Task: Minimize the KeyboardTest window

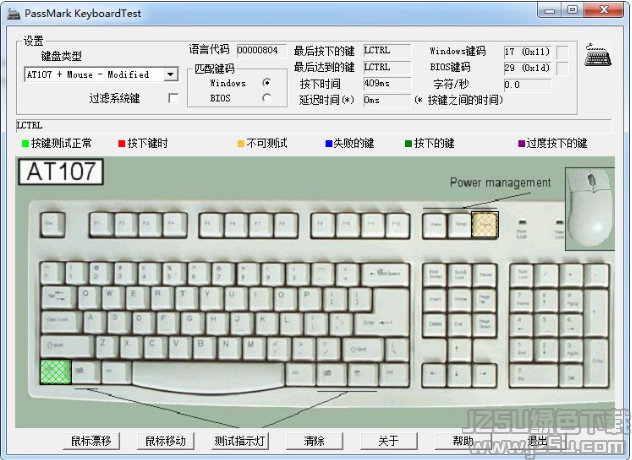Action: tap(550, 10)
